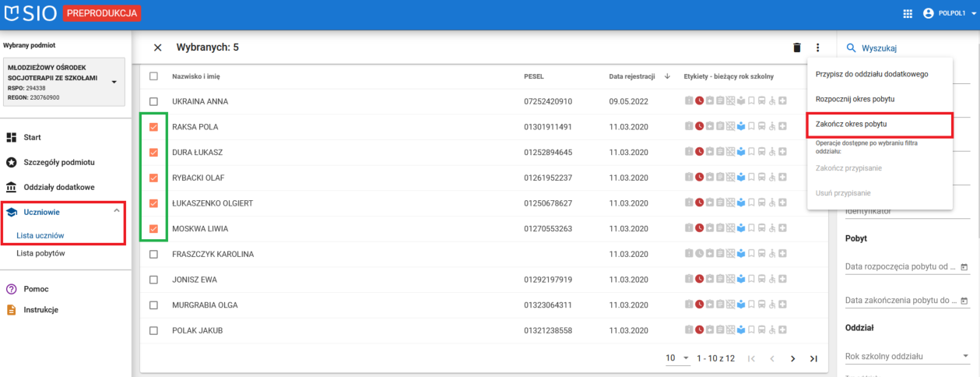The height and width of the screenshot is (377, 980).
Task: Click the apps grid icon in header
Action: pos(907,13)
